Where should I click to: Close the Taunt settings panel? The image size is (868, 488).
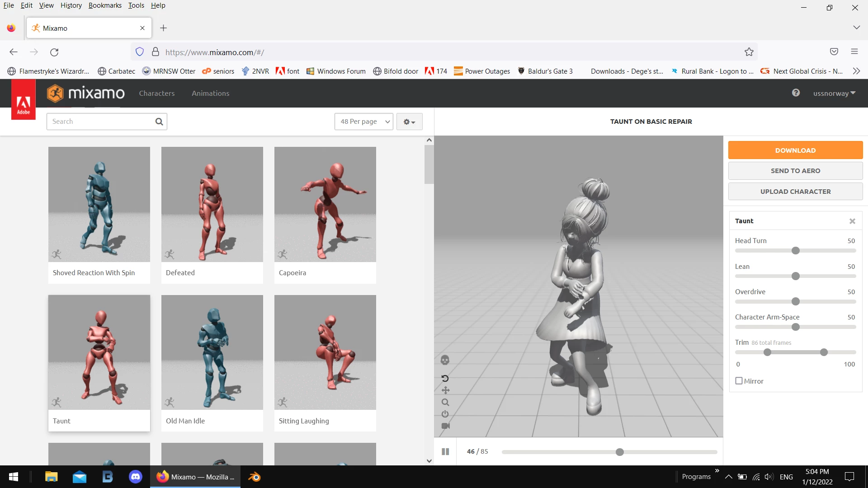pyautogui.click(x=852, y=221)
